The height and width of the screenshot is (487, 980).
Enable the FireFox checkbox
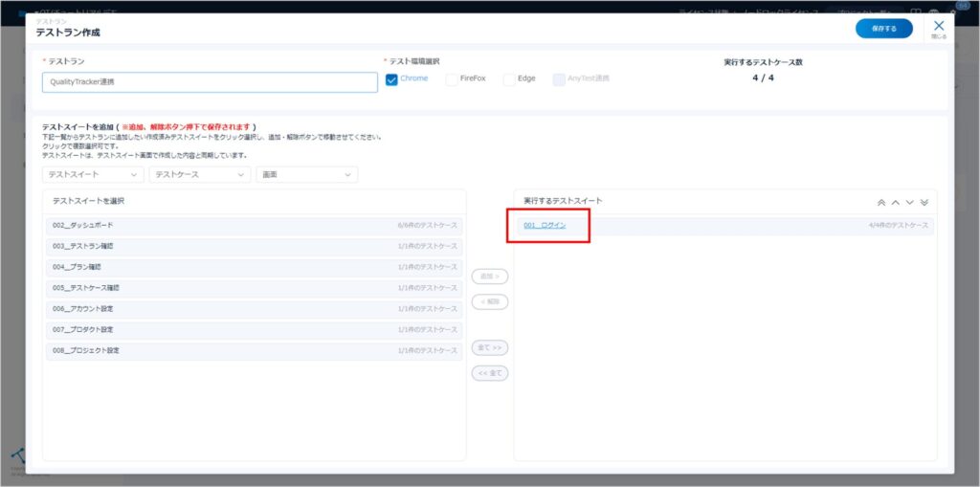tap(452, 79)
